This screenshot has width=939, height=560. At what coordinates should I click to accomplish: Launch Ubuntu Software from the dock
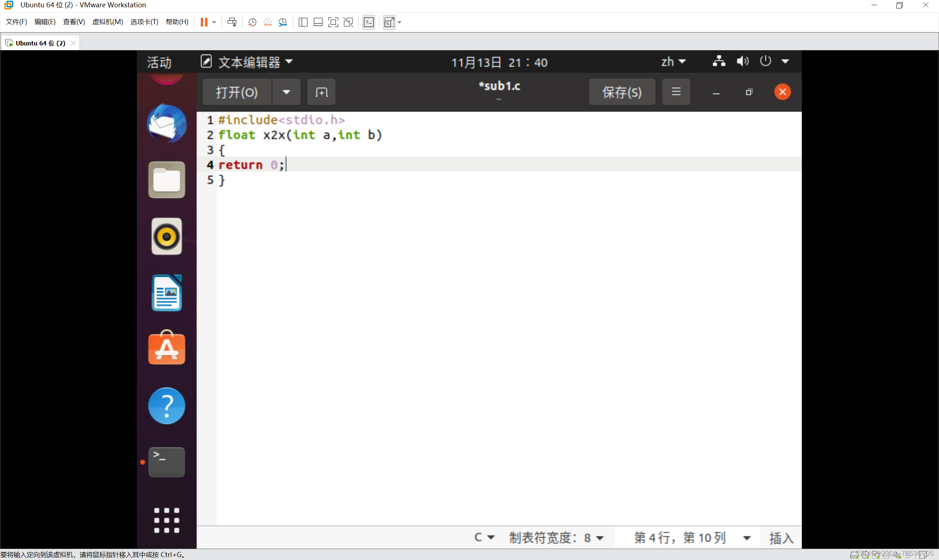tap(167, 348)
